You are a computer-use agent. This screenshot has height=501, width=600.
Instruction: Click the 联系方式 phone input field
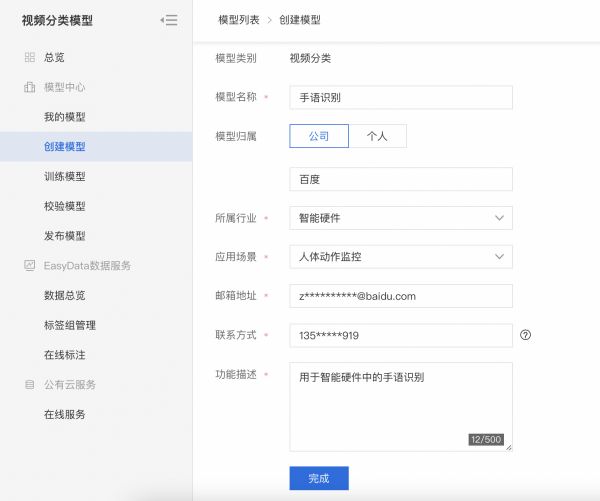401,335
